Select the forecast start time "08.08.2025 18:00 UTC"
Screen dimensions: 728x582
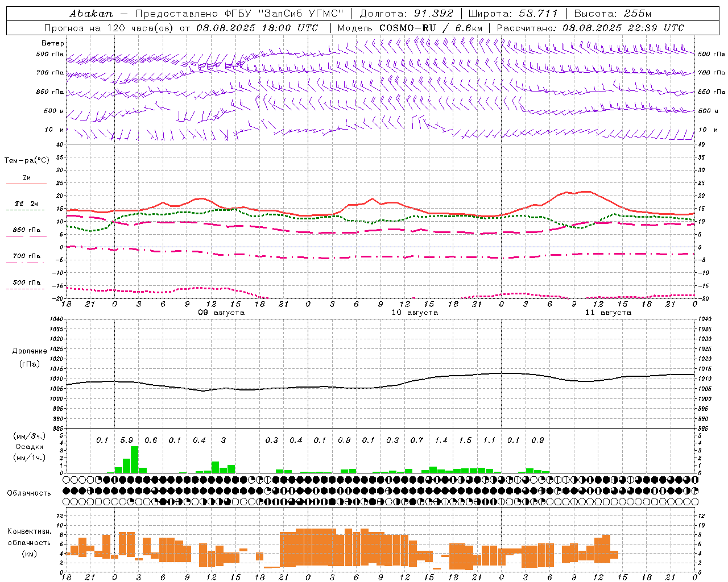(x=257, y=28)
